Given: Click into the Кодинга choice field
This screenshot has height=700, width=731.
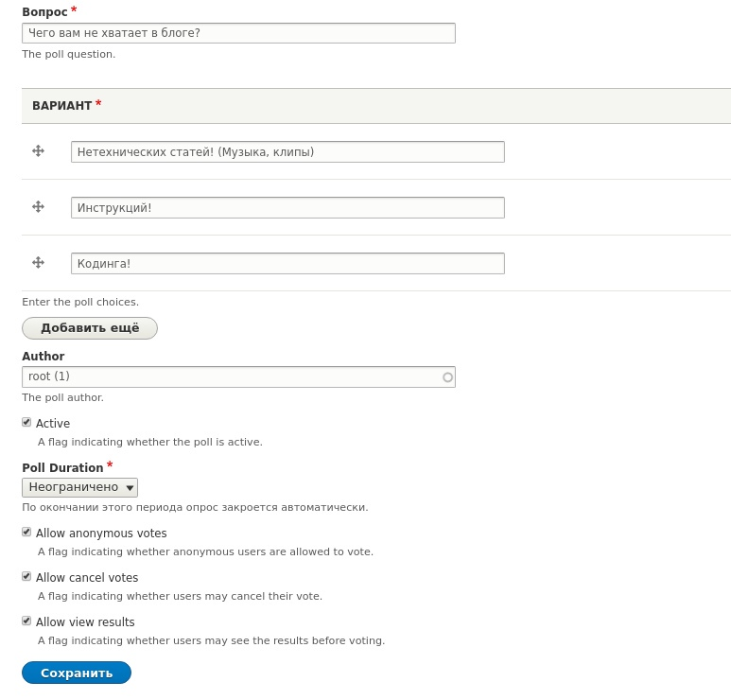Looking at the screenshot, I should (x=287, y=264).
